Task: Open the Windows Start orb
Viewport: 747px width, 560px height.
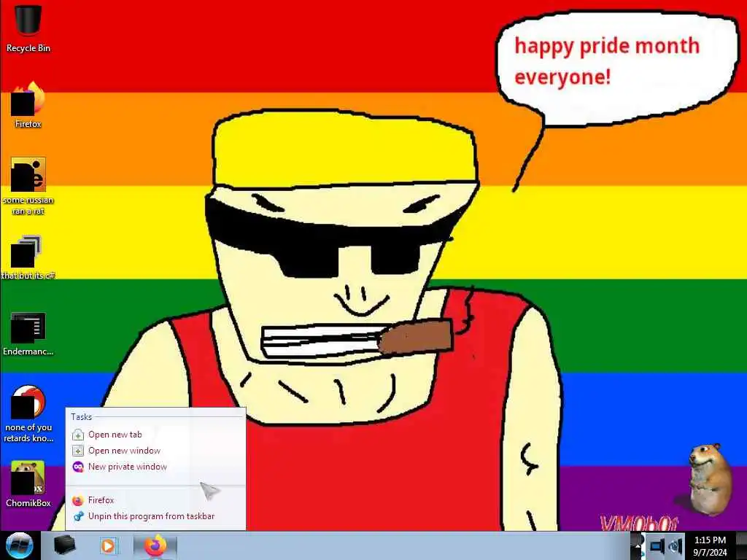Action: (19, 545)
